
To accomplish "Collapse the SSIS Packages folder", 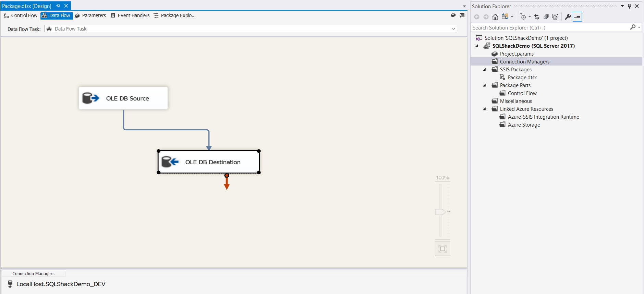I will 485,70.
